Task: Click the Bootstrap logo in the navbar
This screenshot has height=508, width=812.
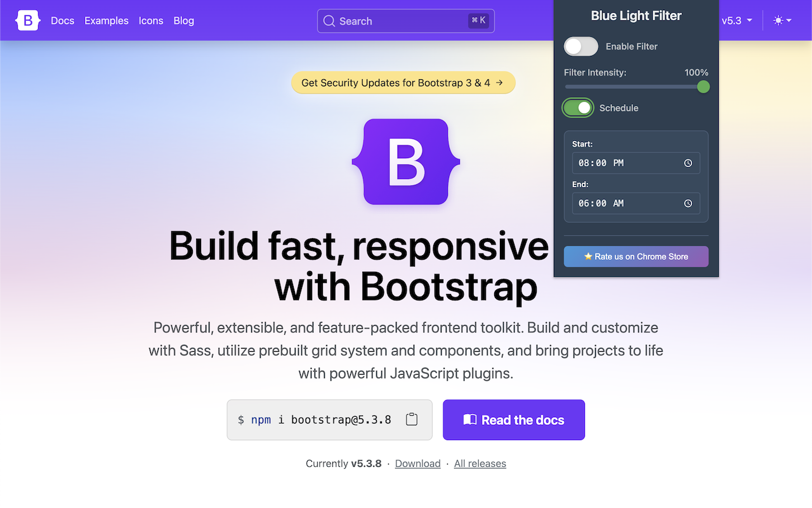Action: click(28, 20)
